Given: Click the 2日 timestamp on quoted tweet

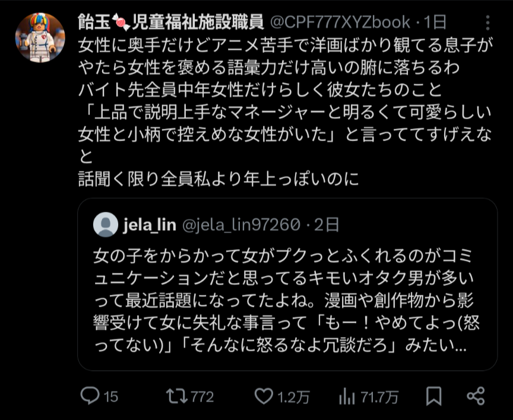Looking at the screenshot, I should [x=327, y=225].
